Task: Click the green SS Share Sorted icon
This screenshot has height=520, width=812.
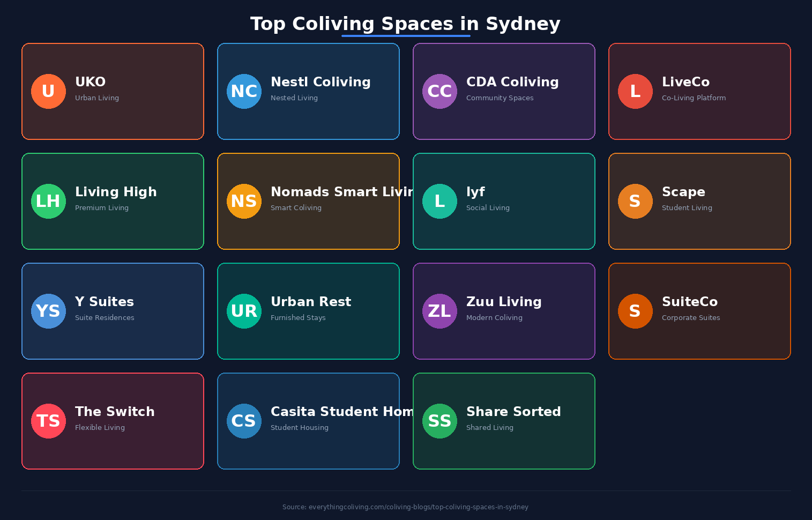Action: [439, 421]
